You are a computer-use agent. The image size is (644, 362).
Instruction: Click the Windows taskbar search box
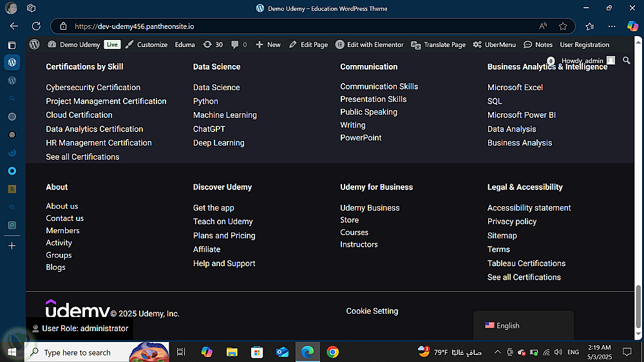click(x=97, y=352)
